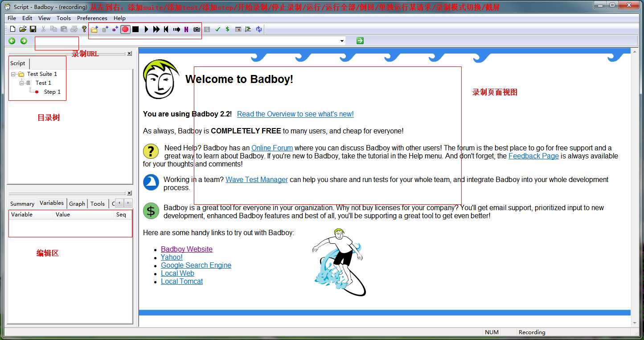Image resolution: width=644 pixels, height=340 pixels.
Task: Switch to the Summary tab
Action: pyautogui.click(x=22, y=204)
